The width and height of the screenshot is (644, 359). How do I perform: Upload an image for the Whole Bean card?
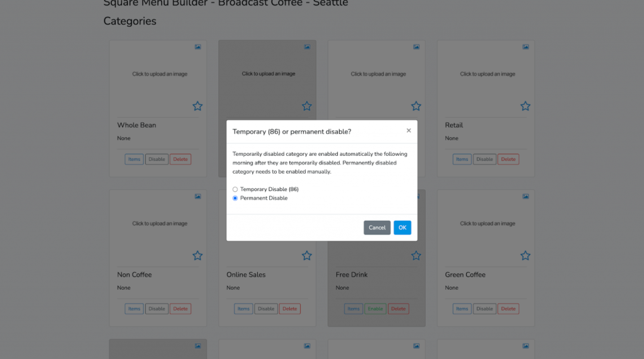(x=160, y=74)
